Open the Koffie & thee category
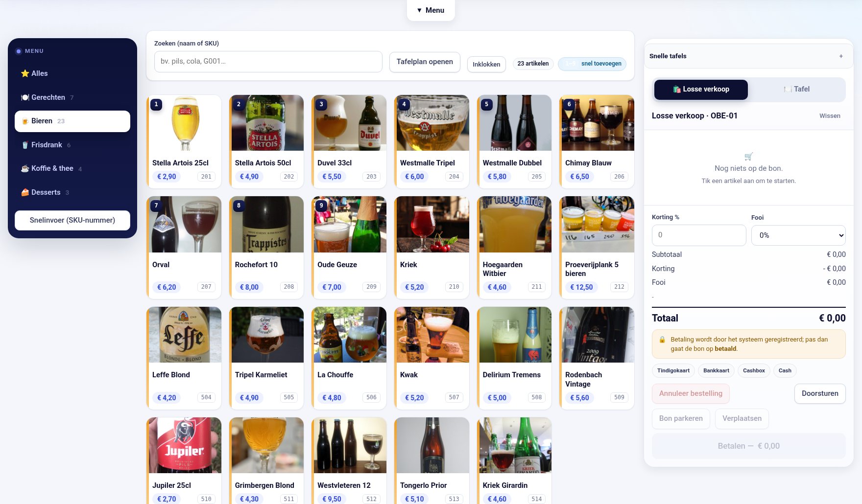 pos(72,168)
